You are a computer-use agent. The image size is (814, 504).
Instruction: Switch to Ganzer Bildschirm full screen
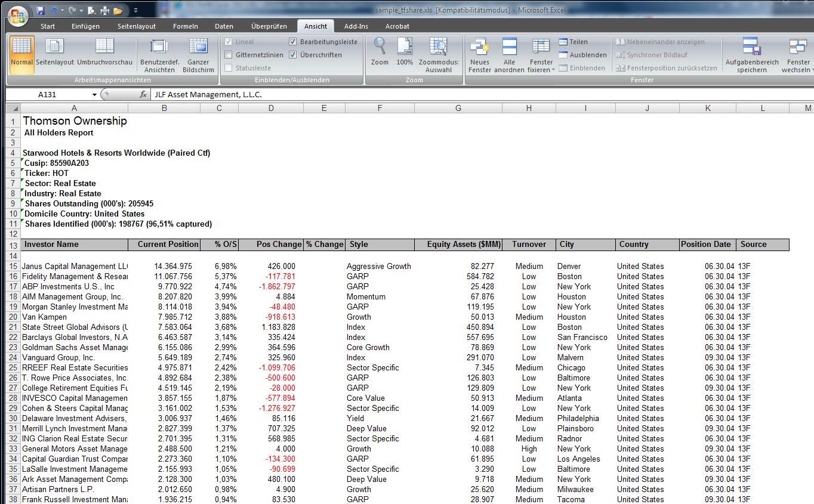(x=198, y=54)
